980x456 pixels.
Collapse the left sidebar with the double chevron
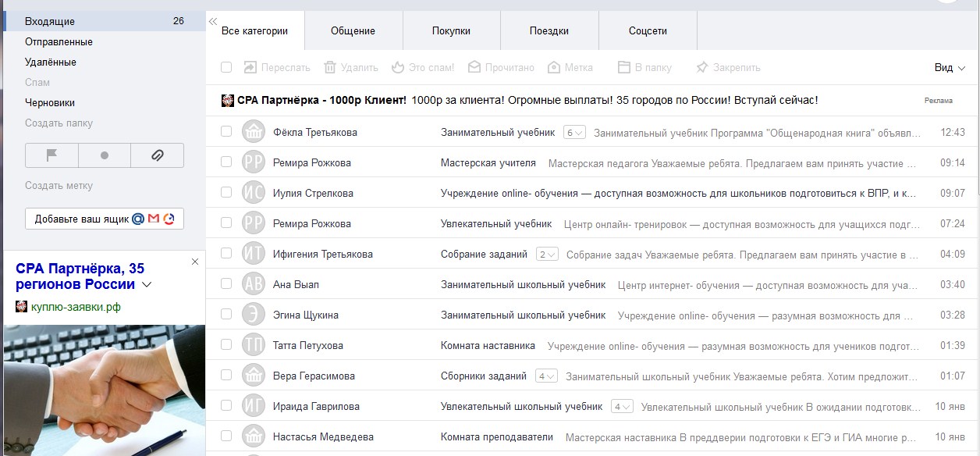point(213,22)
